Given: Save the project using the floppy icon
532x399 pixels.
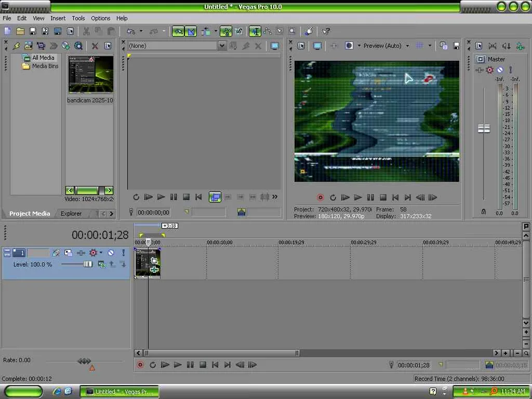Looking at the screenshot, I should click(x=33, y=31).
